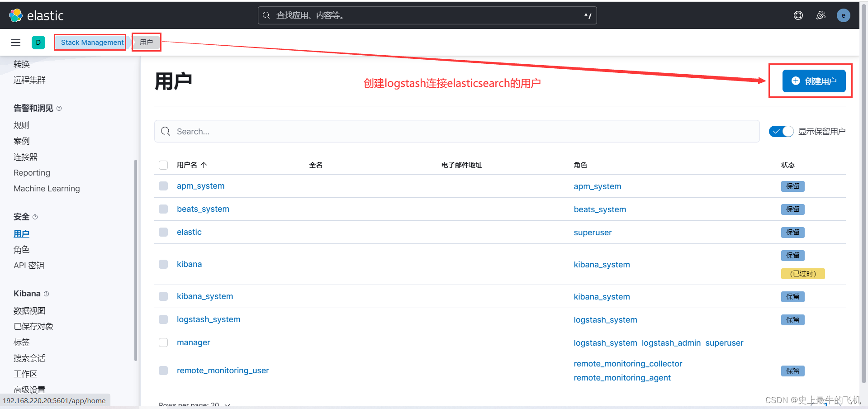The width and height of the screenshot is (868, 409).
Task: Open 角色 in the sidebar
Action: (21, 250)
